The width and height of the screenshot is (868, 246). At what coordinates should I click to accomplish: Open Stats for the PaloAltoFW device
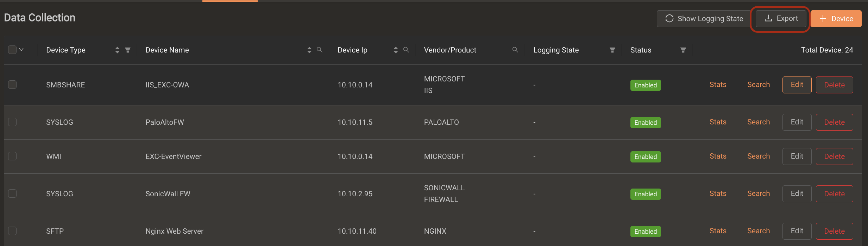pos(718,122)
